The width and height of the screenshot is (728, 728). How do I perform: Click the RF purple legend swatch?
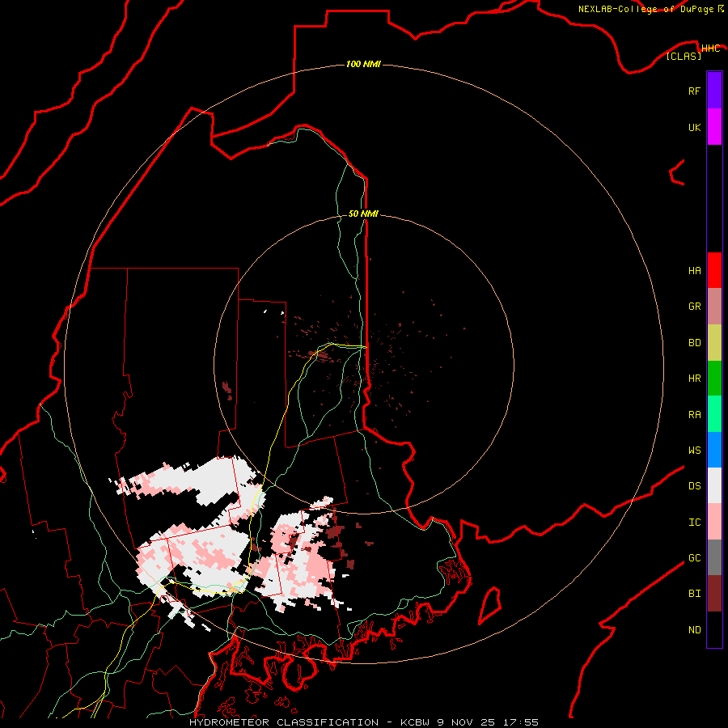714,90
